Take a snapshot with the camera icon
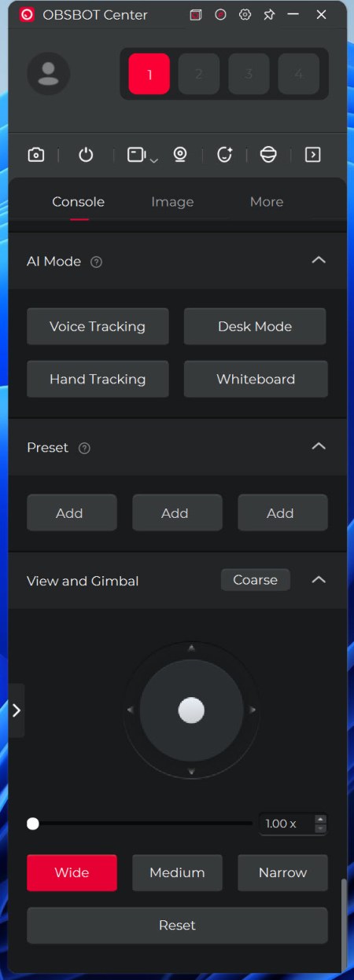The image size is (354, 980). point(35,155)
